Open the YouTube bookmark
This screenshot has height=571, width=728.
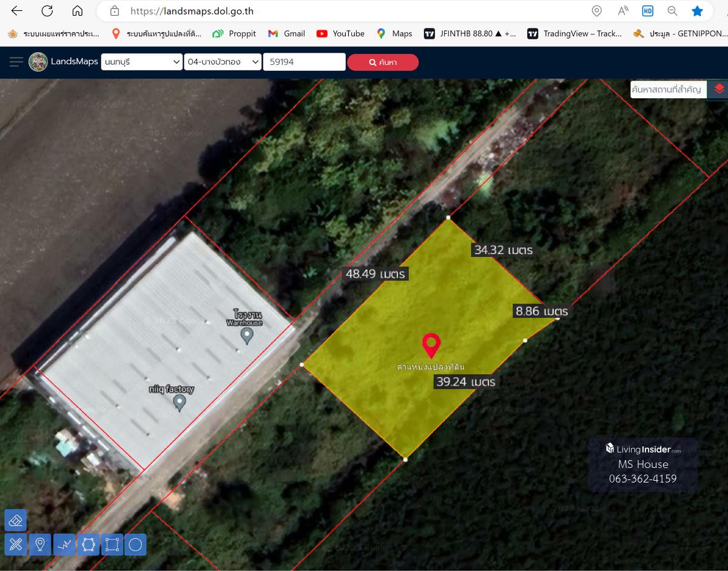point(340,33)
